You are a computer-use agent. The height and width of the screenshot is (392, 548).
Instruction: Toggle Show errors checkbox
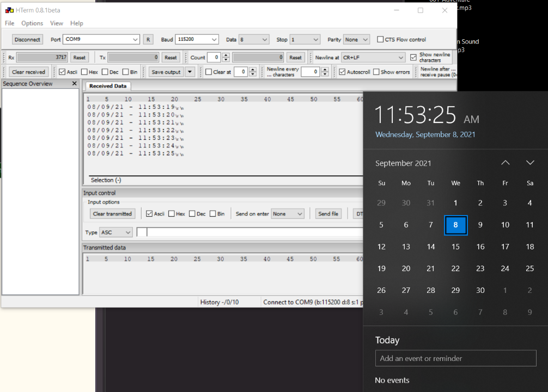point(376,72)
